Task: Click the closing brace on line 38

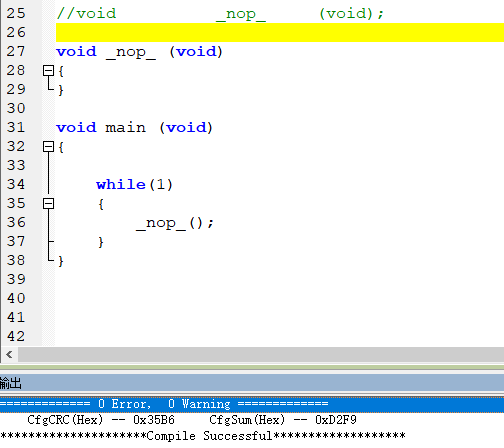Action: [61, 261]
